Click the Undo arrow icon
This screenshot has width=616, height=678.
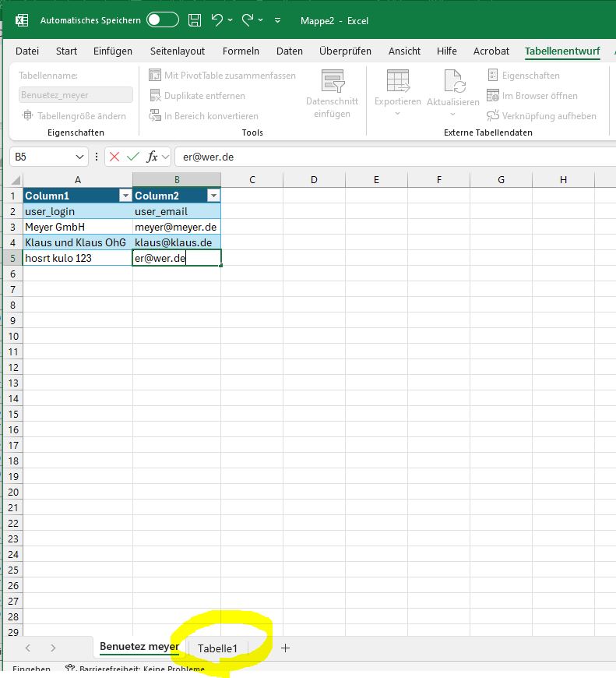(217, 20)
